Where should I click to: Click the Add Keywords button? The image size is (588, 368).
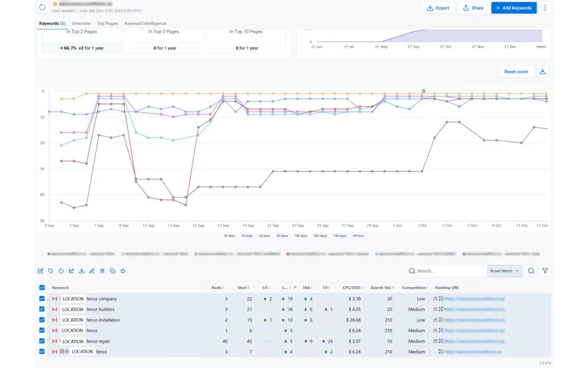click(x=514, y=8)
